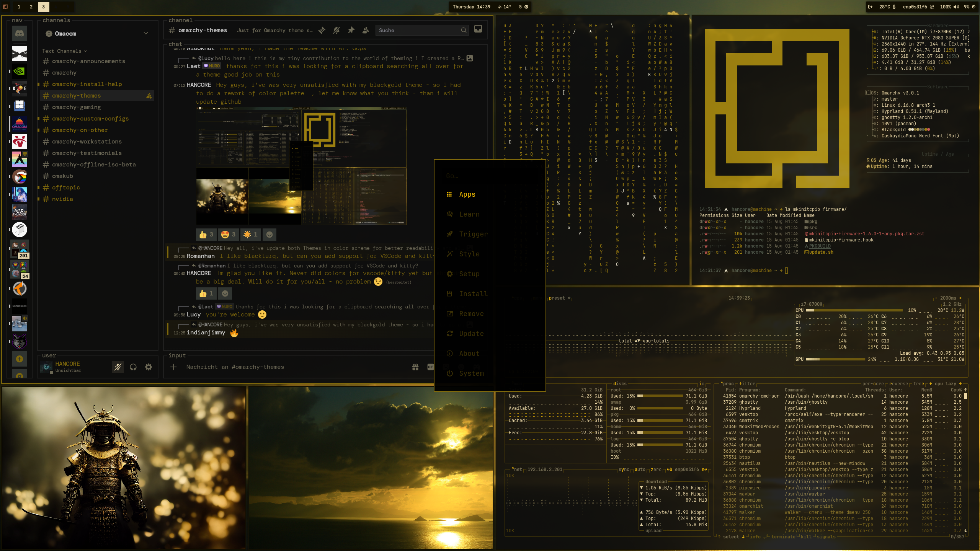Open the Threads icon in channel header
Image resolution: width=980 pixels, height=551 pixels.
(322, 30)
